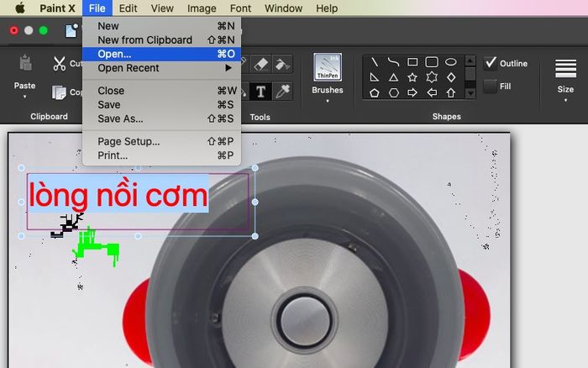Choose Close from File menu

click(x=161, y=91)
